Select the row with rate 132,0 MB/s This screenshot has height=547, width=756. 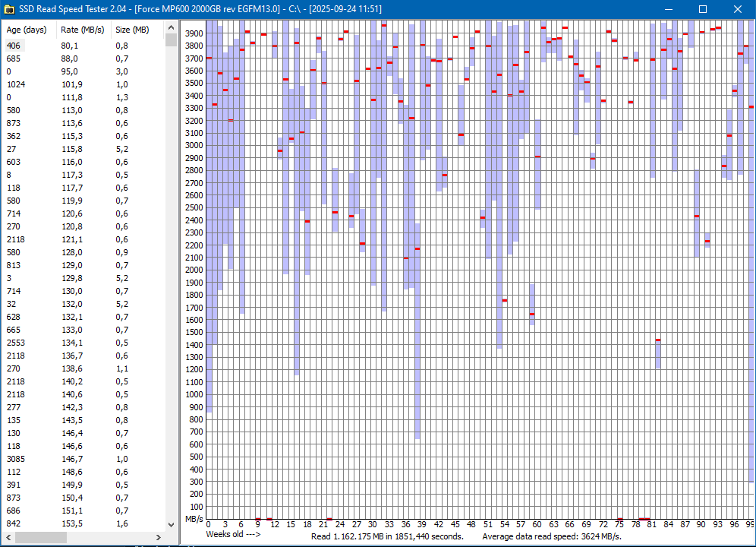pos(83,304)
